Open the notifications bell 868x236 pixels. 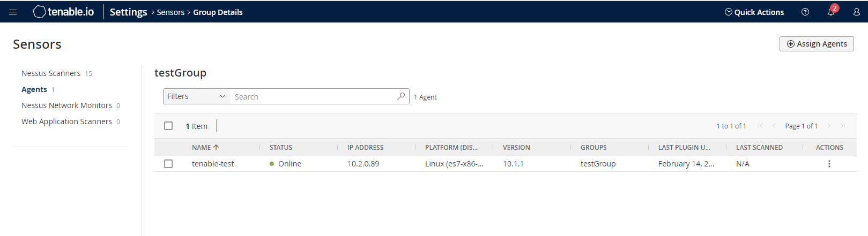pyautogui.click(x=831, y=12)
